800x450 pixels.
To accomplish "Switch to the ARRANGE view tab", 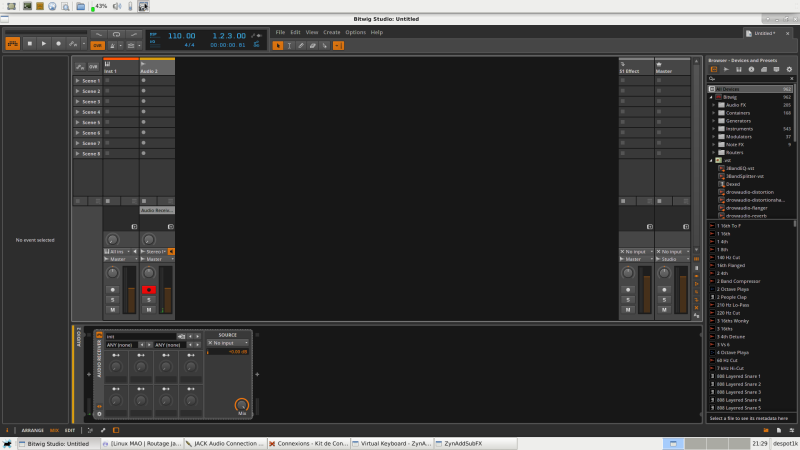I will (x=32, y=431).
